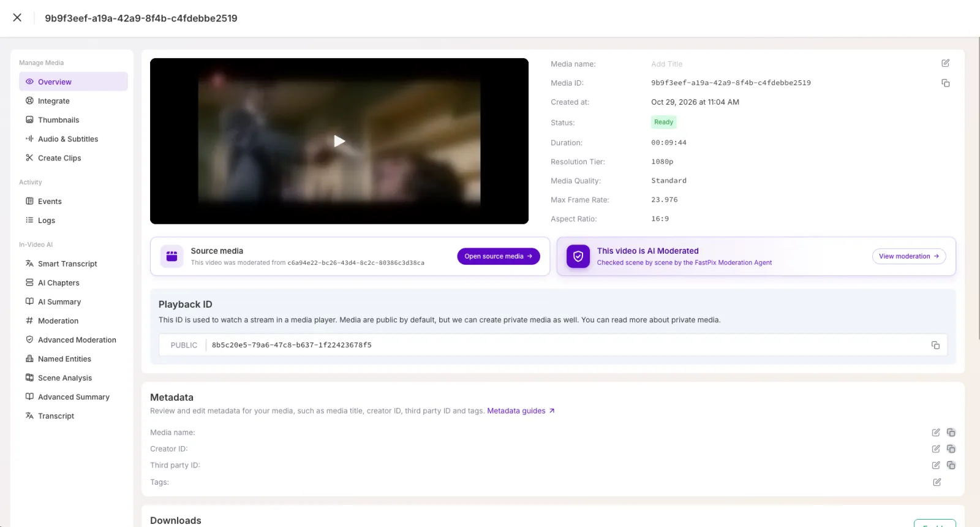
Task: Copy the public Playback ID
Action: [935, 345]
